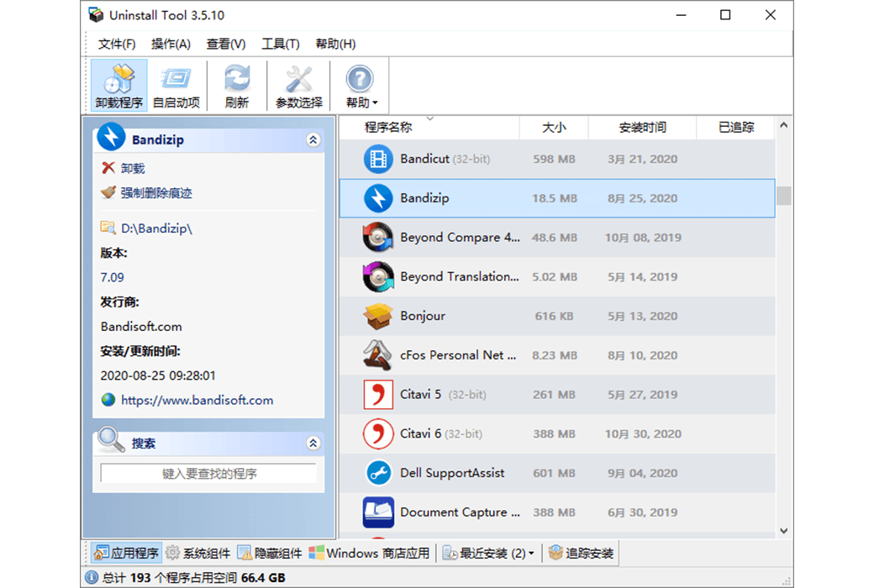Click the list scrollbar up arrow
The height and width of the screenshot is (588, 874).
tap(784, 125)
